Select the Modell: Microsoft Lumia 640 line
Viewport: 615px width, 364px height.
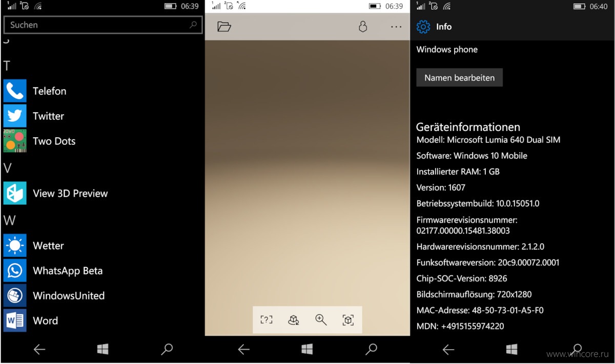pyautogui.click(x=488, y=139)
